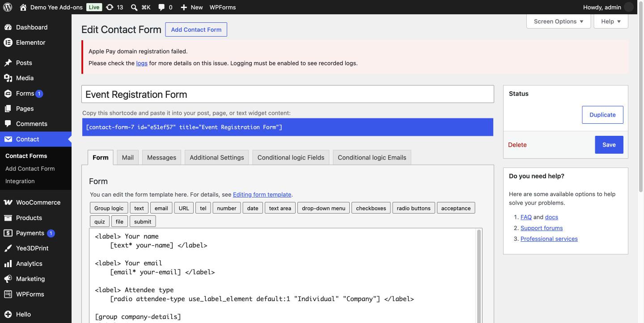This screenshot has height=323, width=644.
Task: Click the form title input field
Action: point(288,94)
